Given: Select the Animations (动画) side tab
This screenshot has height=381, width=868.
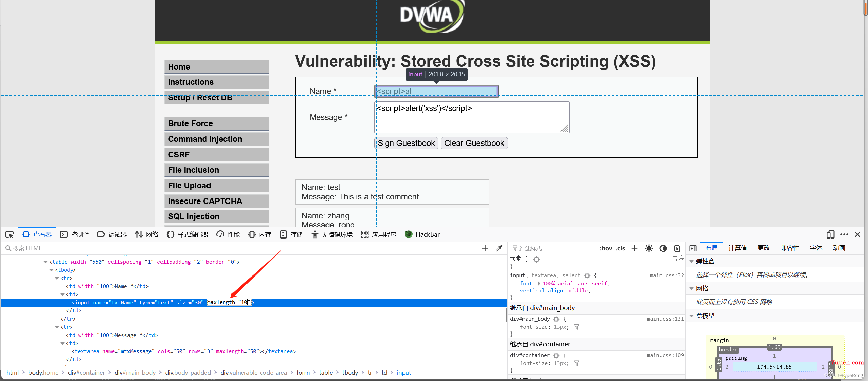Looking at the screenshot, I should click(x=839, y=248).
